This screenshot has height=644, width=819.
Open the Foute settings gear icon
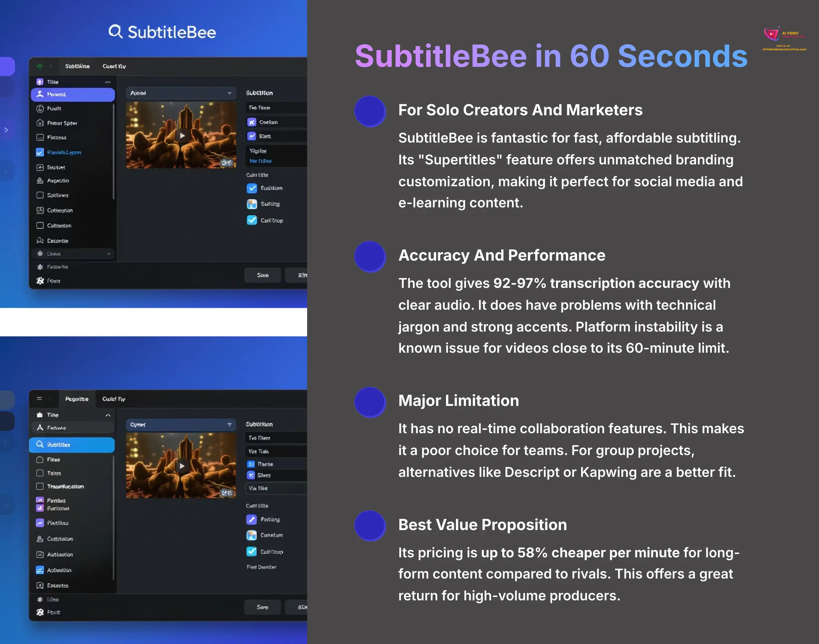[x=40, y=281]
